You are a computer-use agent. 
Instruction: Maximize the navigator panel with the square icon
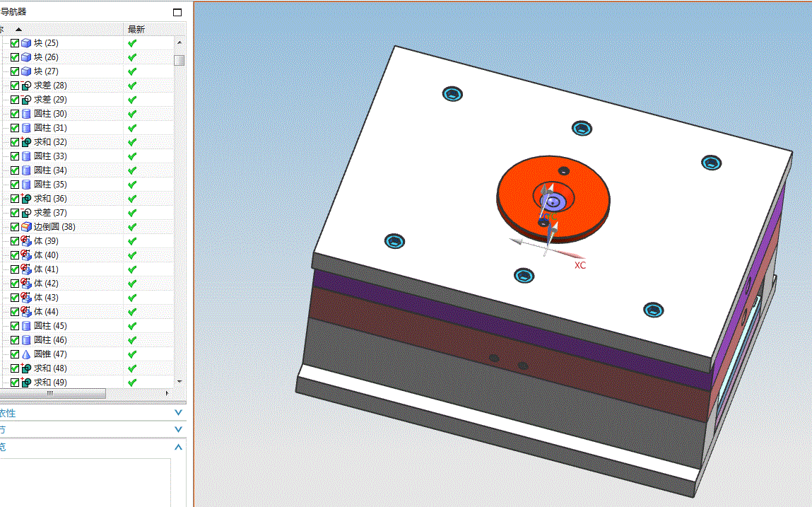click(x=177, y=12)
